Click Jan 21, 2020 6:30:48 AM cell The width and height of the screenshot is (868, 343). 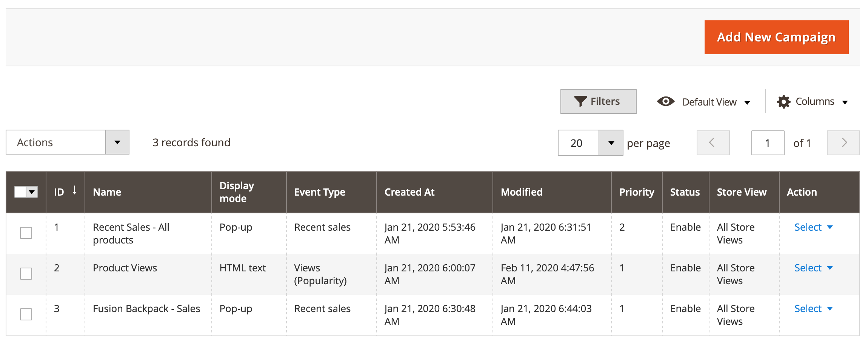click(x=430, y=315)
